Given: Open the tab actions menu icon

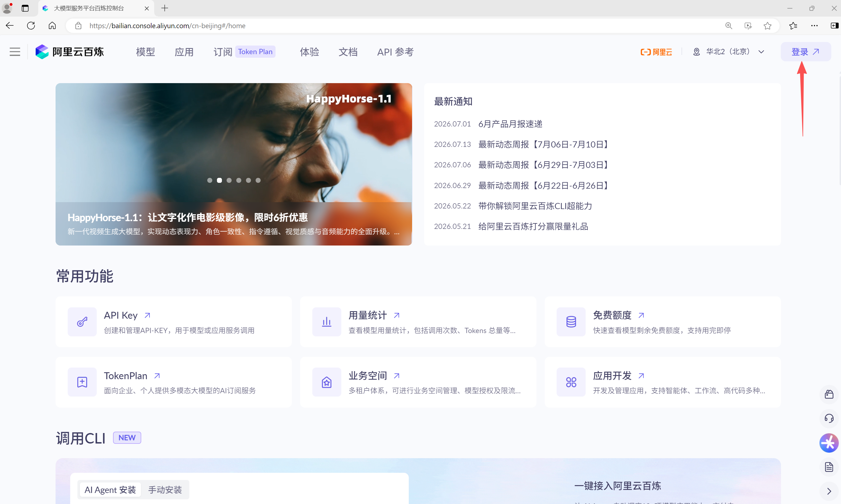Looking at the screenshot, I should pyautogui.click(x=25, y=8).
